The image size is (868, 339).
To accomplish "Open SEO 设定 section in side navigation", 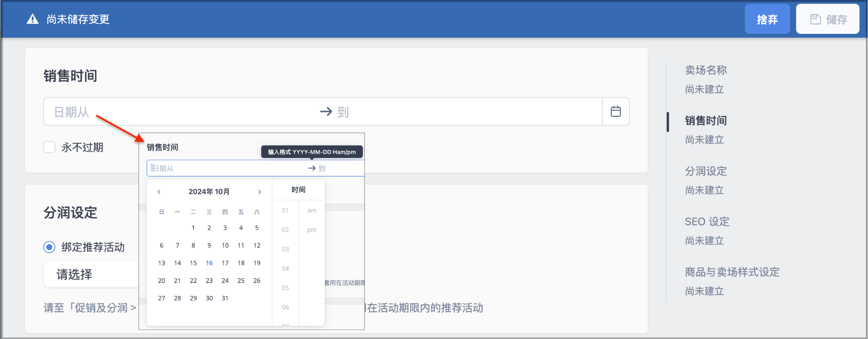I will 707,221.
